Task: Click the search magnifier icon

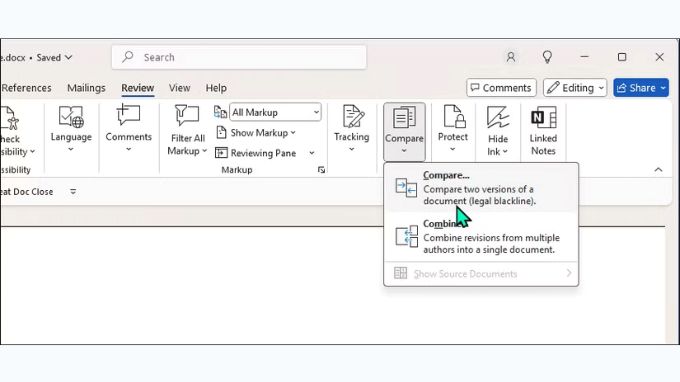Action: [x=128, y=57]
